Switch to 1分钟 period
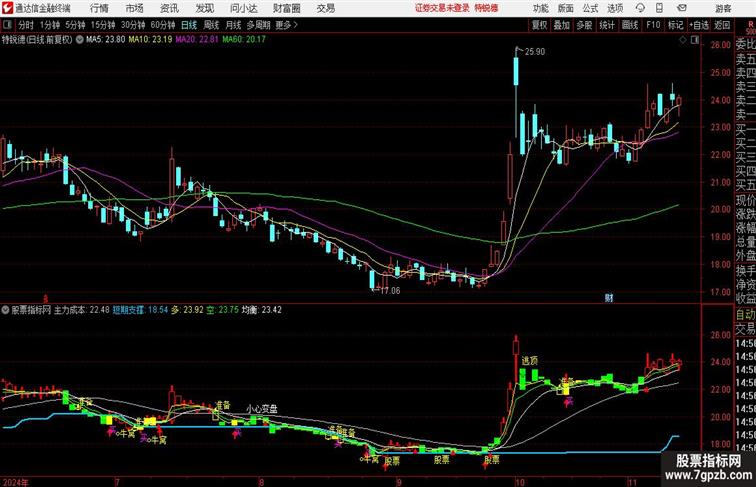Screen dimensions: 756x487 (x=50, y=25)
